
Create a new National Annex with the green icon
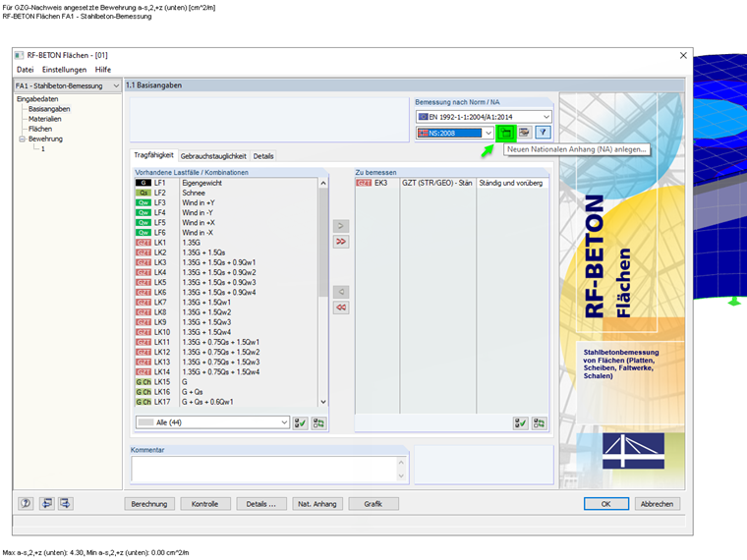tap(505, 133)
